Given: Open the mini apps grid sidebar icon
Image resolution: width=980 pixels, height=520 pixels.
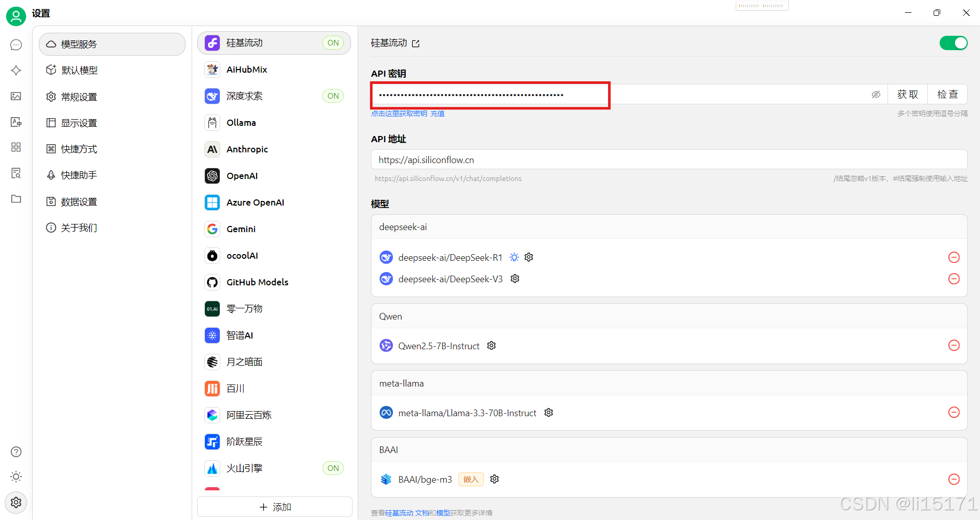Looking at the screenshot, I should click(x=16, y=147).
